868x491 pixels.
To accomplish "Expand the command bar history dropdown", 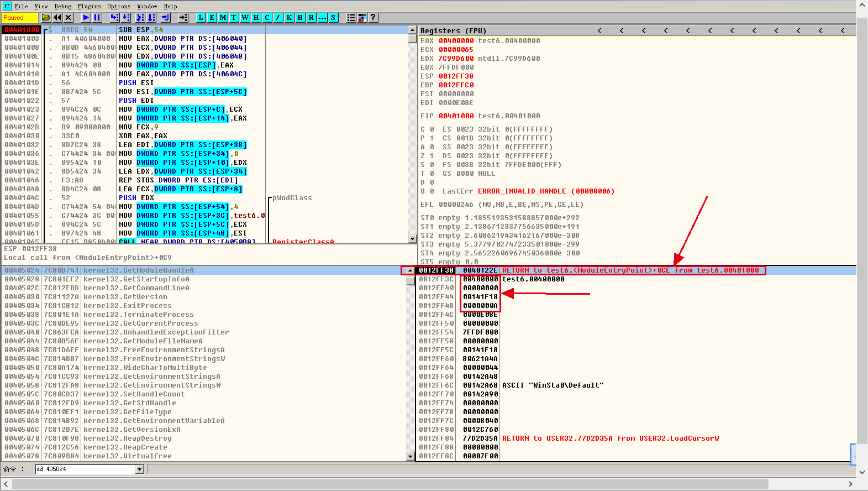I will tap(140, 469).
